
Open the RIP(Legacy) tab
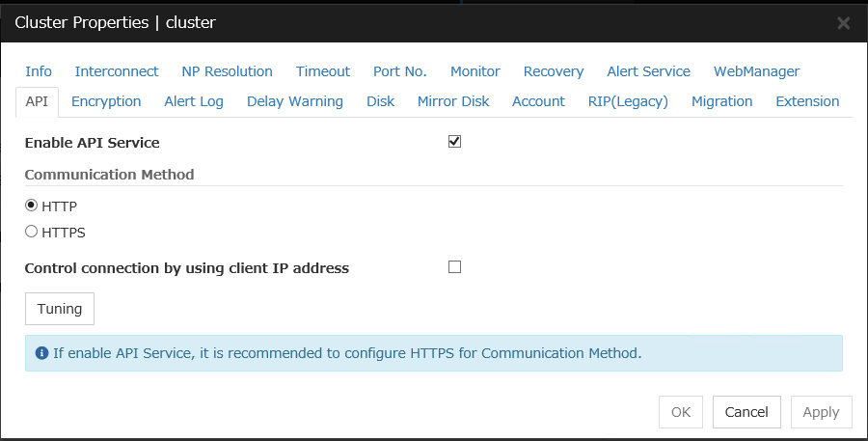click(x=628, y=101)
